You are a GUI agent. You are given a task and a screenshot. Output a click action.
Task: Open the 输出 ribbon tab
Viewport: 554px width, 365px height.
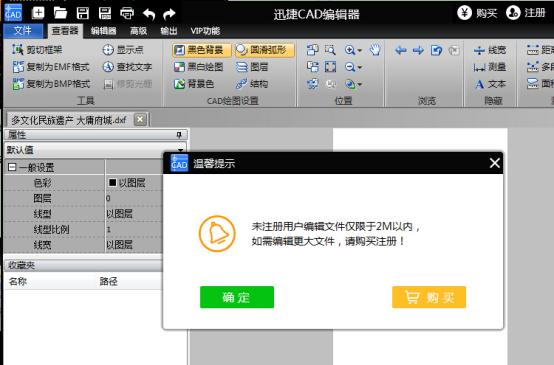(x=169, y=31)
